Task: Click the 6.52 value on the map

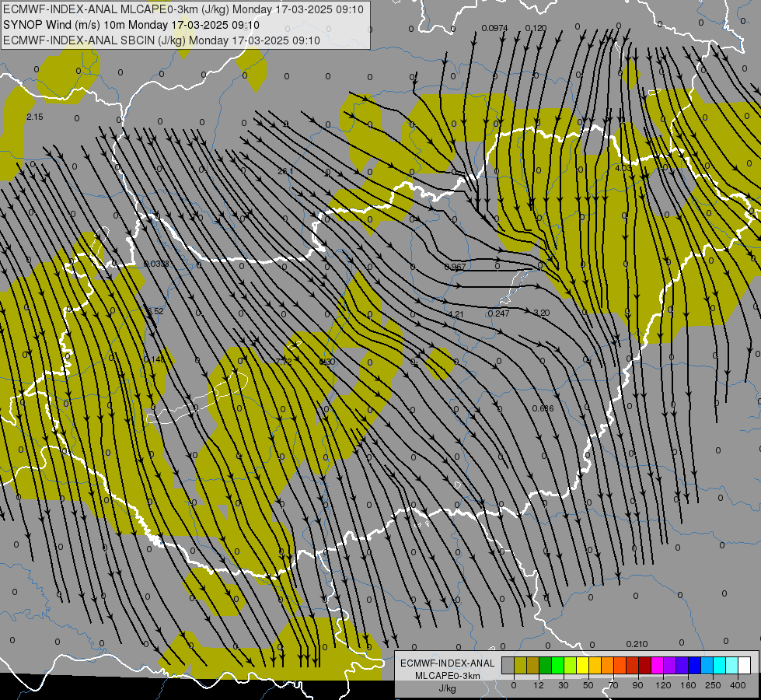Action: tap(155, 311)
